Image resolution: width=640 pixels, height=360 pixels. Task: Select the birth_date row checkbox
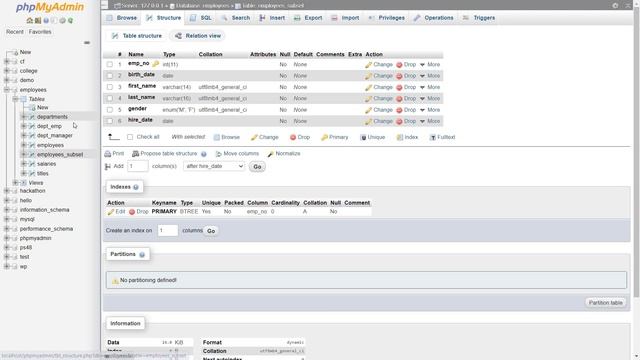[x=110, y=76]
